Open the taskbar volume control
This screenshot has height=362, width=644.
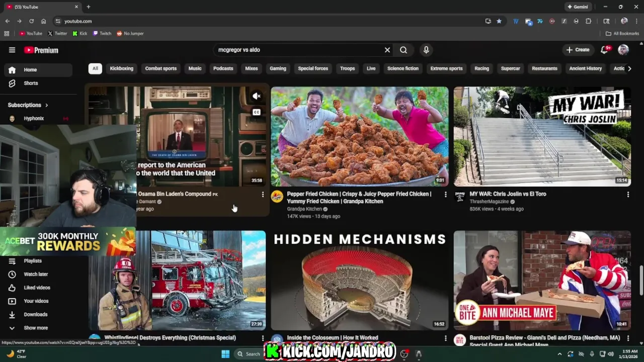click(611, 354)
